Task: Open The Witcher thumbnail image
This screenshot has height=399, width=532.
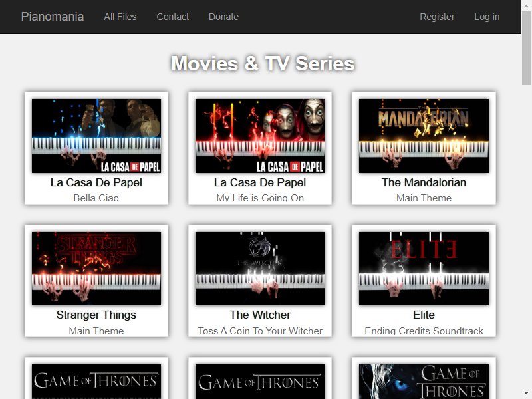Action: click(260, 269)
